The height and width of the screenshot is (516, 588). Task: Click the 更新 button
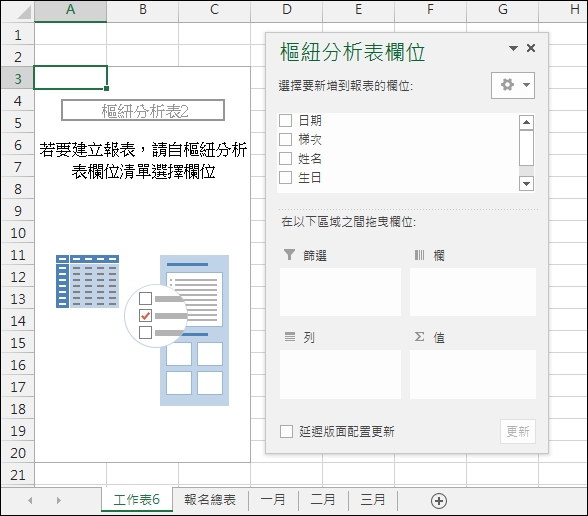[518, 431]
